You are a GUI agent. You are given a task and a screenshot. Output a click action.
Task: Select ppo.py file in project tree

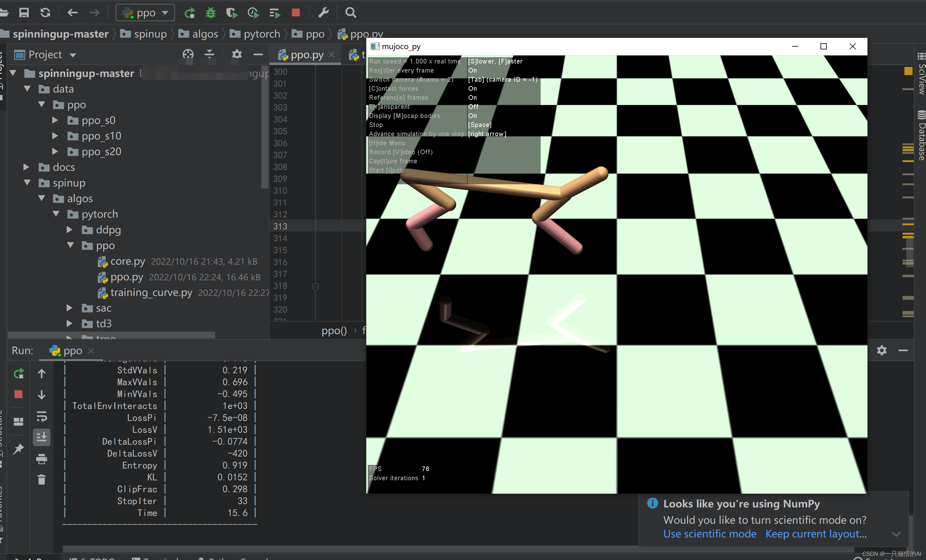pyautogui.click(x=127, y=277)
